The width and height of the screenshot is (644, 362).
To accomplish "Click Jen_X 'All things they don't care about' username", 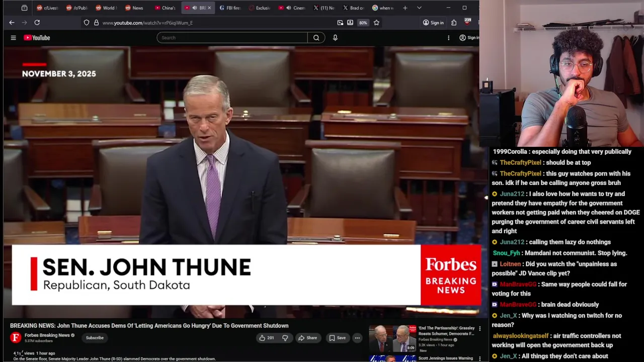I will click(508, 356).
